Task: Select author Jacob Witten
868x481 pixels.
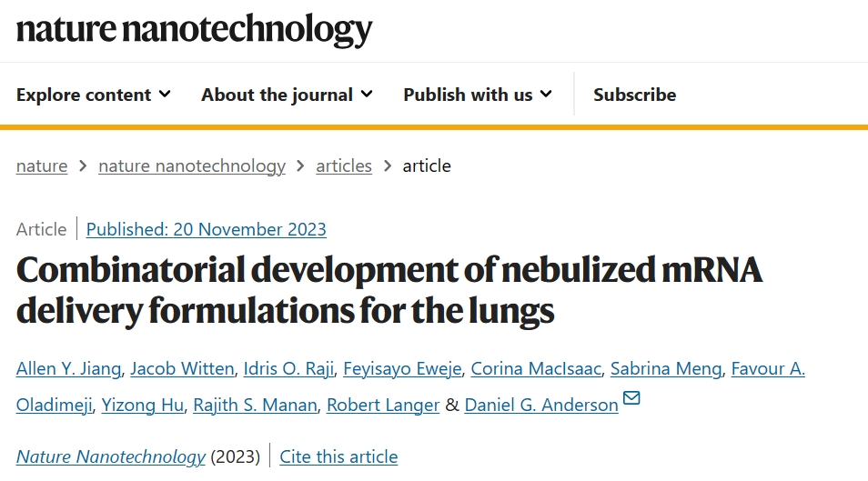Action: [182, 368]
